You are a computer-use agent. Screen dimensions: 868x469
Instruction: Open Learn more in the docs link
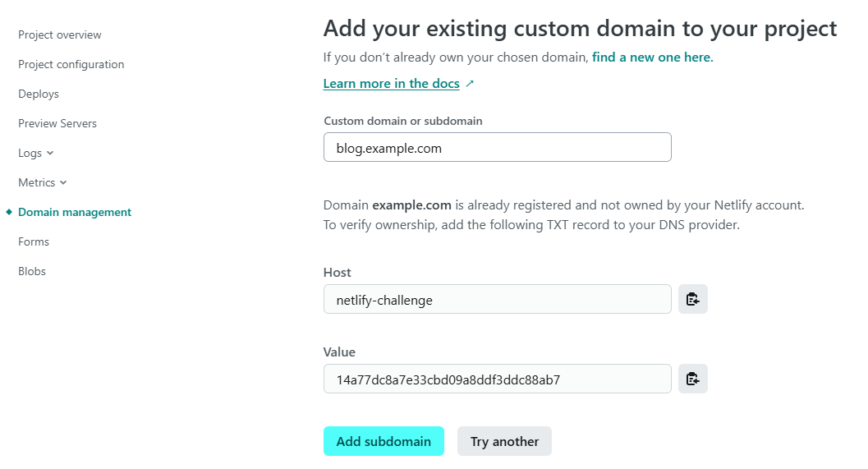click(x=392, y=84)
